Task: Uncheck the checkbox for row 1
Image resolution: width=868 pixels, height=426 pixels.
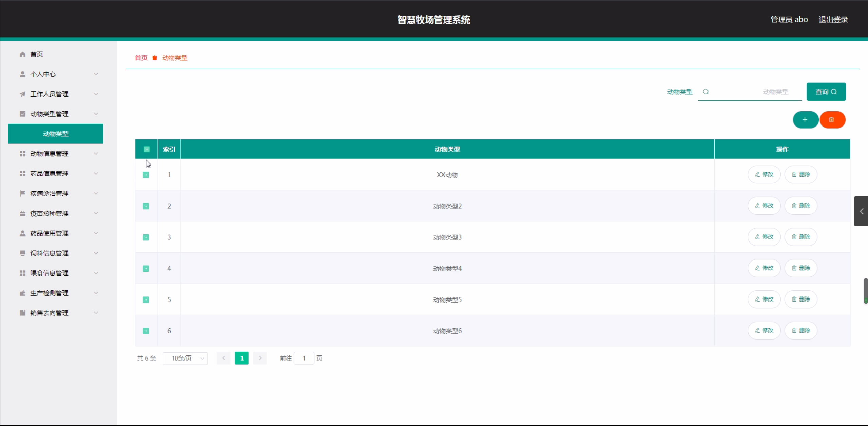Action: click(146, 175)
